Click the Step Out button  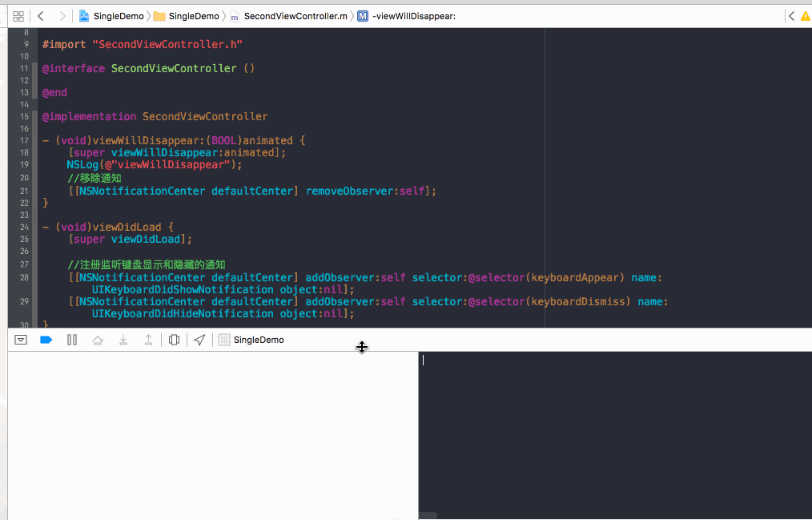click(148, 340)
